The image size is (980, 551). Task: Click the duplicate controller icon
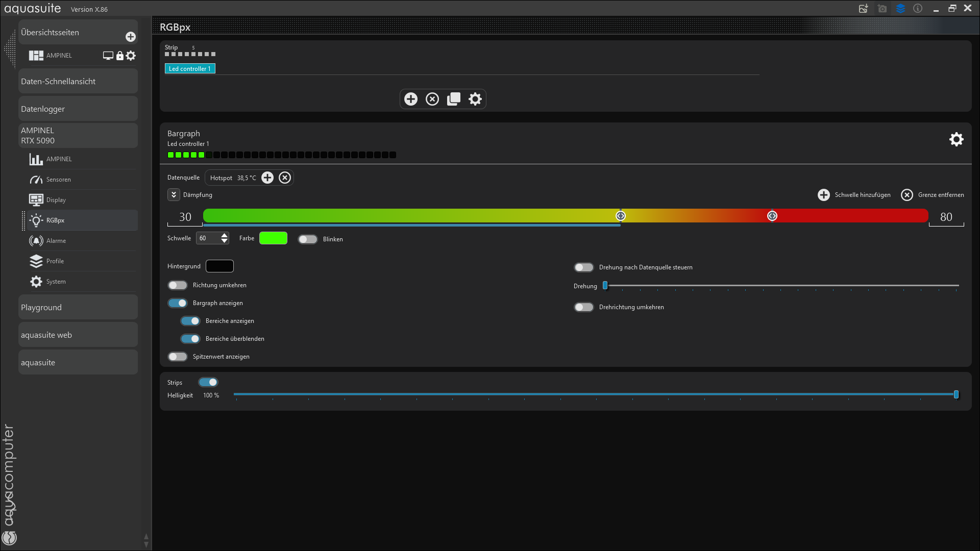point(453,99)
